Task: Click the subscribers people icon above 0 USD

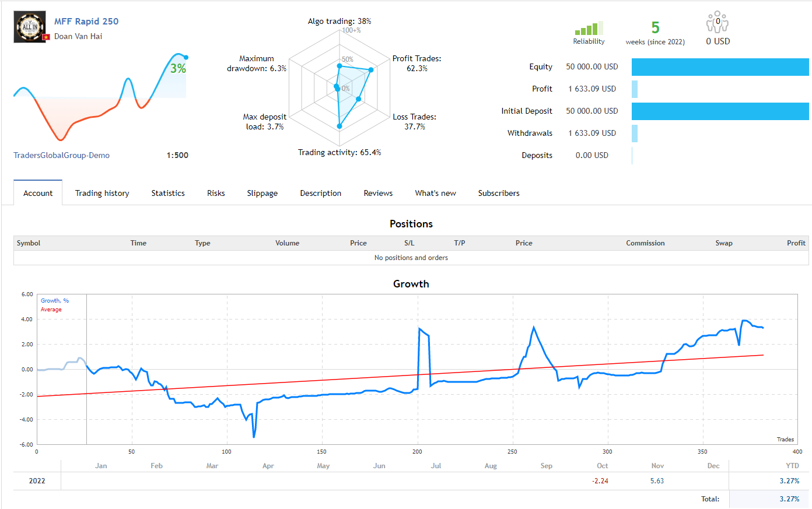Action: click(717, 22)
